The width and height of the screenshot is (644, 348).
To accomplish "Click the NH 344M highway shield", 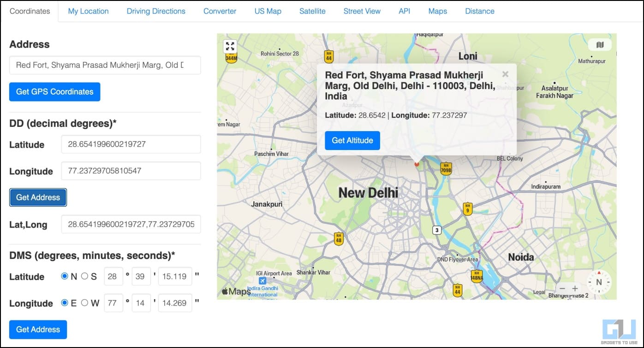I will point(231,57).
